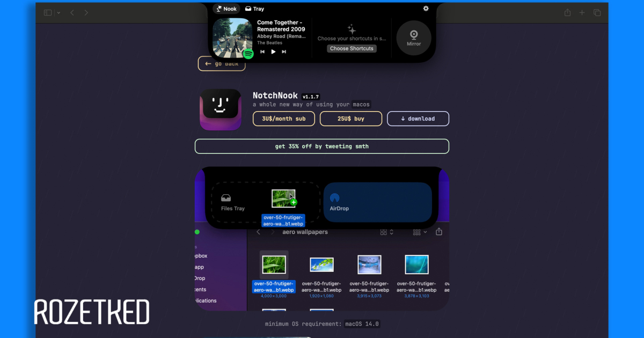
Task: Choose the 25U$ buy option
Action: pyautogui.click(x=351, y=119)
